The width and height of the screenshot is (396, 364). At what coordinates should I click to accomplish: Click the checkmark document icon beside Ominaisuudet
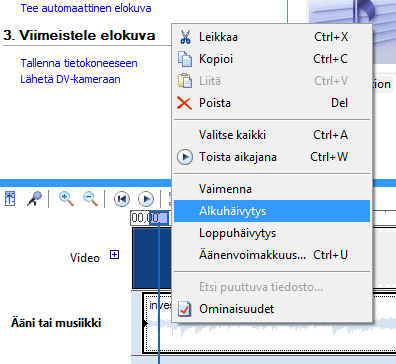(x=185, y=309)
